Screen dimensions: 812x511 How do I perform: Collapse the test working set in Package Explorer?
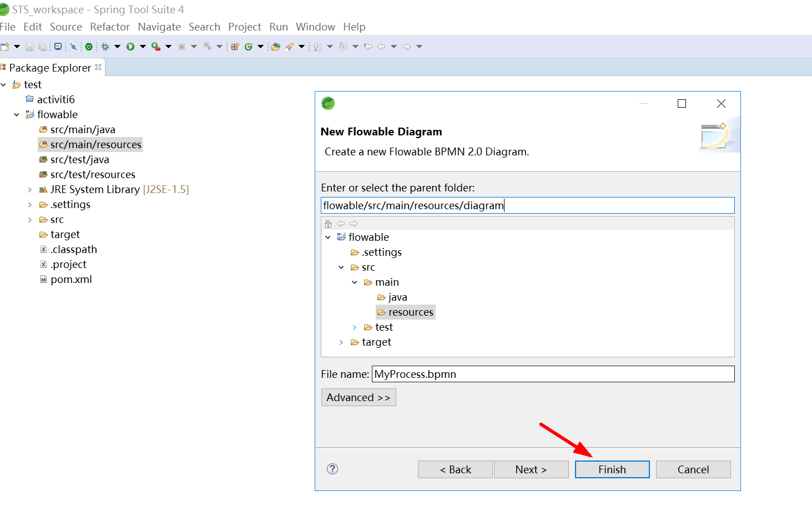tap(4, 85)
